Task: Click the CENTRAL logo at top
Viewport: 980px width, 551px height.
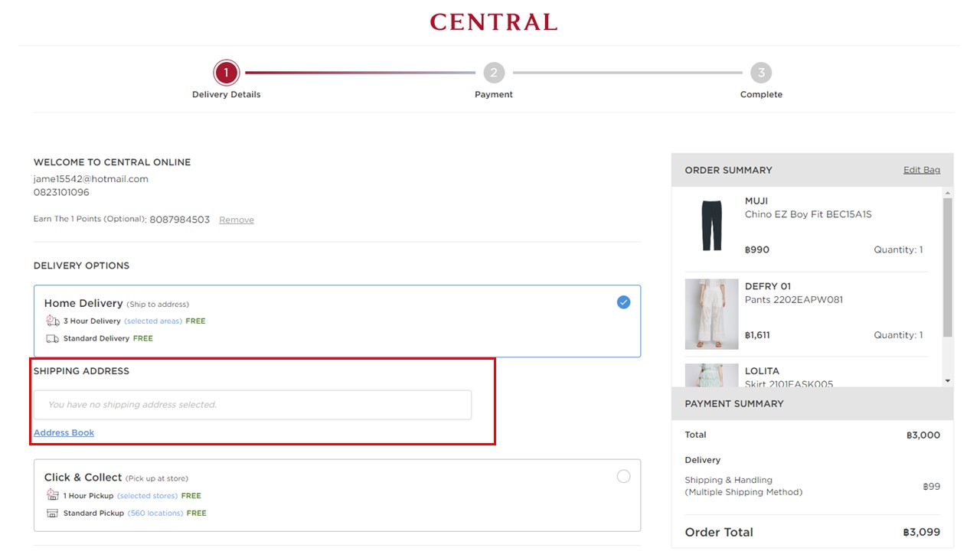Action: [494, 22]
